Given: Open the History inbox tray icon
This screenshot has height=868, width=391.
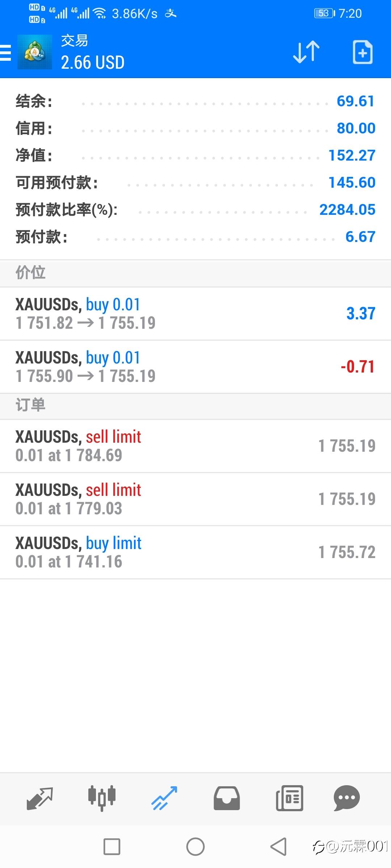Looking at the screenshot, I should [227, 798].
